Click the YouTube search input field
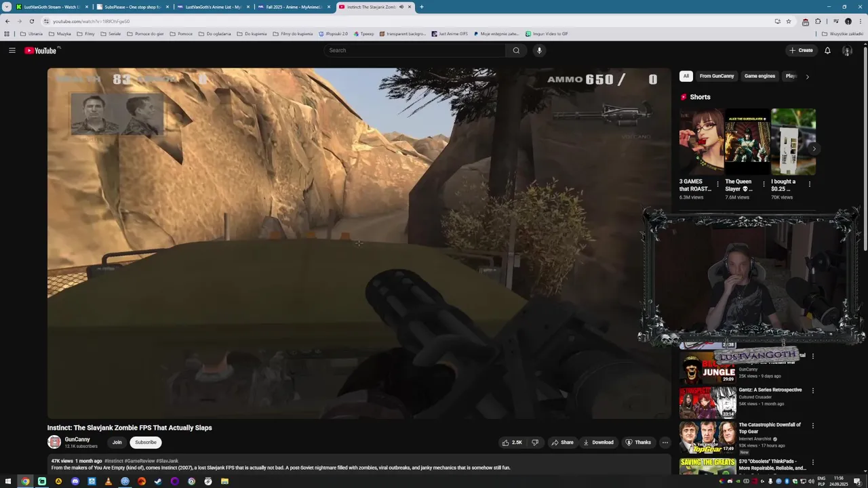Viewport: 868px width, 488px height. click(x=414, y=50)
